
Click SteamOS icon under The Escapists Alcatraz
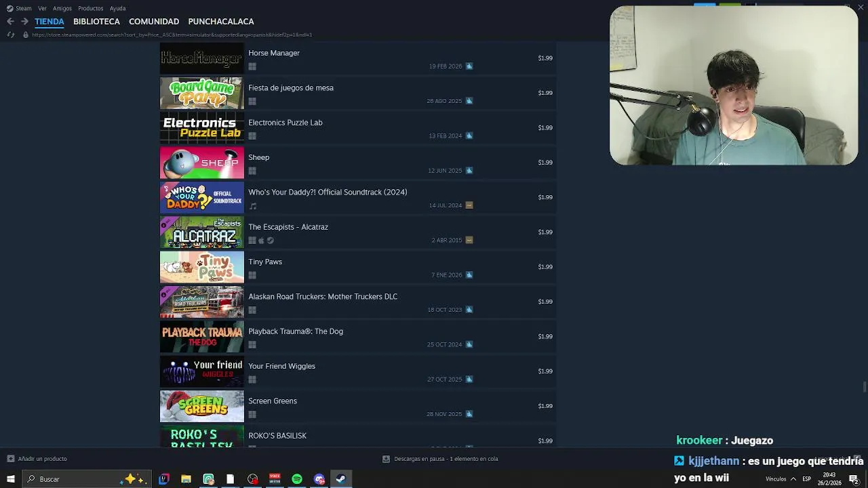(x=270, y=241)
